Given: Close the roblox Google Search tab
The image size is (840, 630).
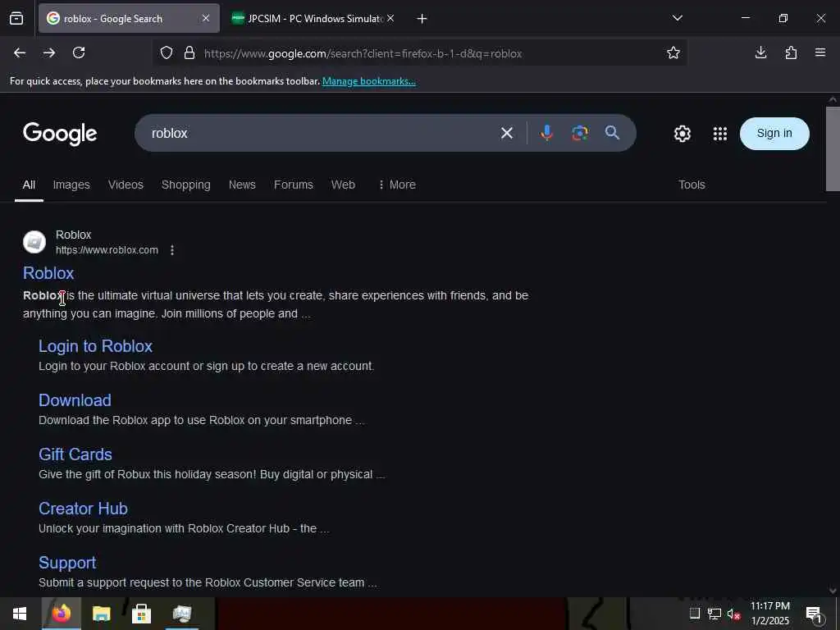Looking at the screenshot, I should [x=206, y=18].
